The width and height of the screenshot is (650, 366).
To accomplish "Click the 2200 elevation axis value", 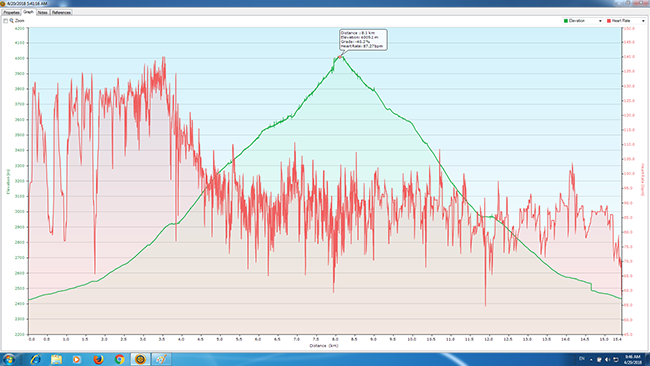I will [19, 334].
